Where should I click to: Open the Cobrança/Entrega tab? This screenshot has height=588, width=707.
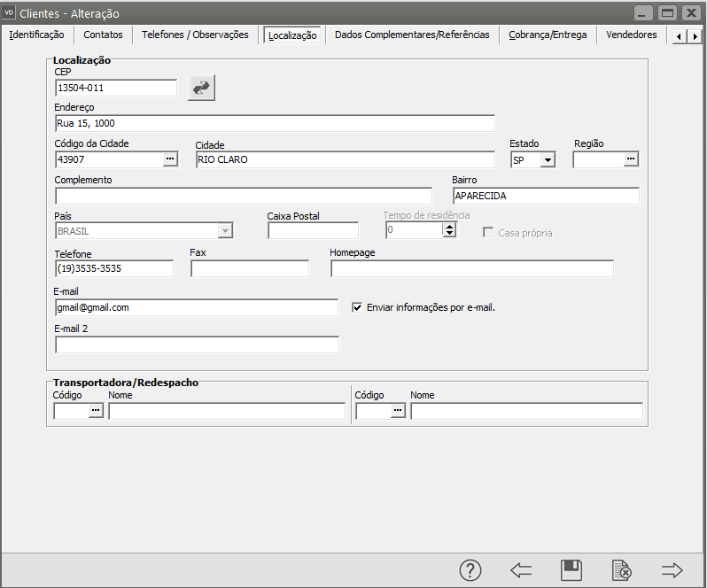tap(547, 35)
